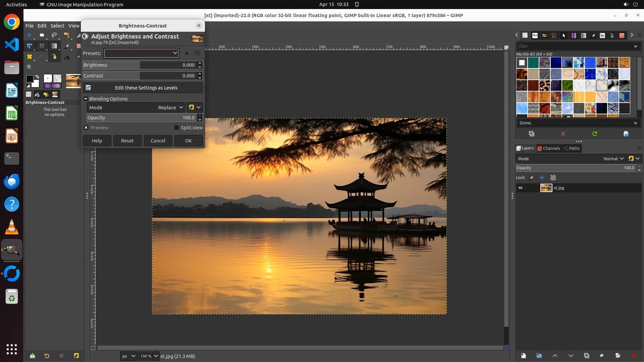Pick the Zoom magnifier tool

point(30,67)
